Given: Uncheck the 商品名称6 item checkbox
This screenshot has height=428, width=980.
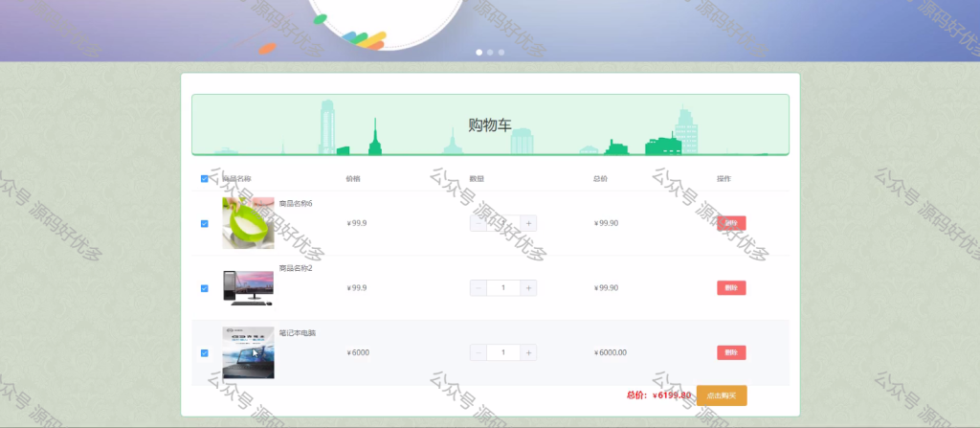Looking at the screenshot, I should click(205, 223).
